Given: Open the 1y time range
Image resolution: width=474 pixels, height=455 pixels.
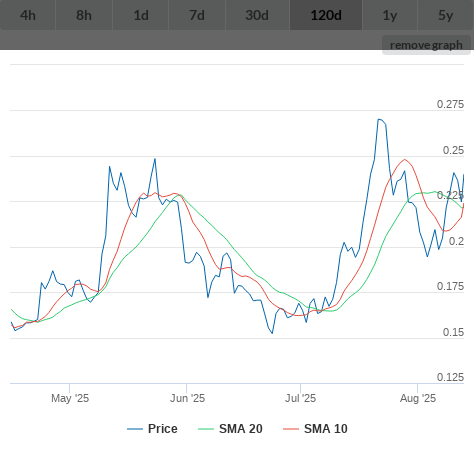Looking at the screenshot, I should 390,15.
